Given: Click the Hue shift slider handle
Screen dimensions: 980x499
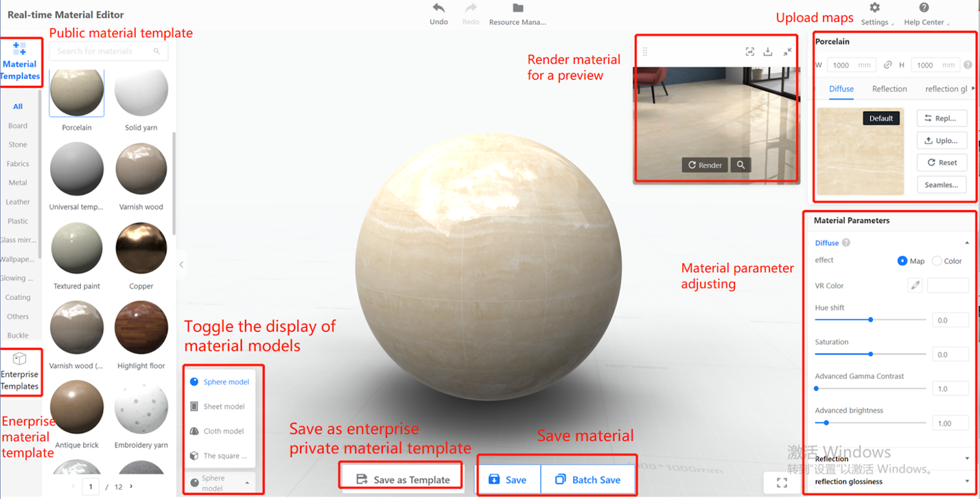Looking at the screenshot, I should click(870, 319).
